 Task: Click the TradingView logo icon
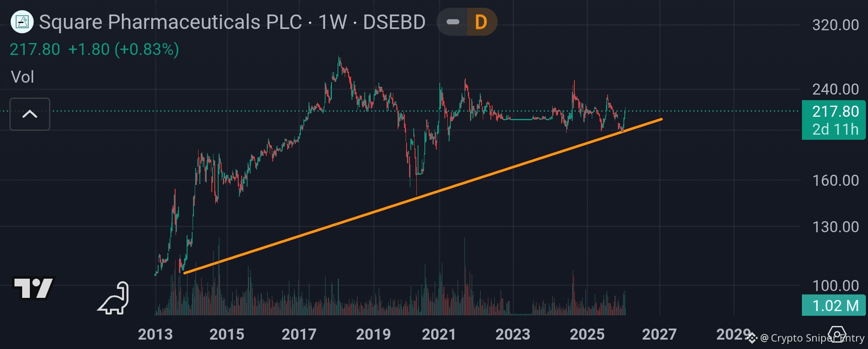tap(33, 288)
